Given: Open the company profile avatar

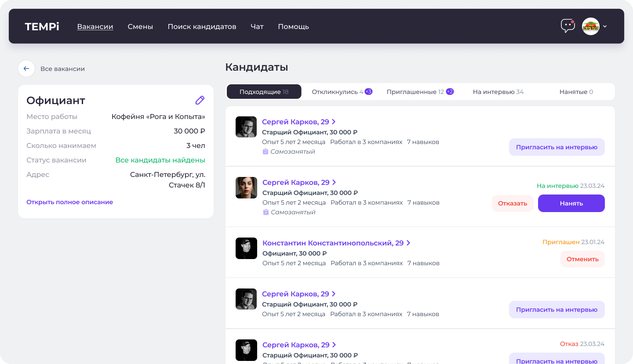Looking at the screenshot, I should [591, 26].
